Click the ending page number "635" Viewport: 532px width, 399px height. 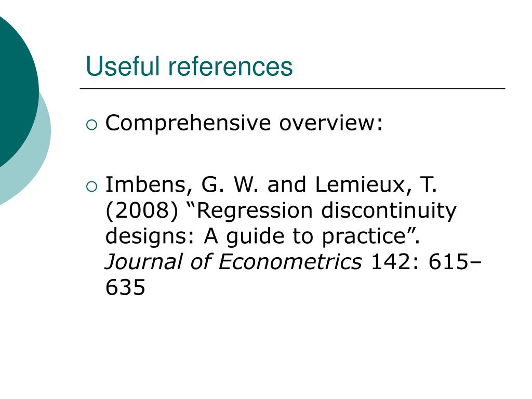click(x=125, y=287)
